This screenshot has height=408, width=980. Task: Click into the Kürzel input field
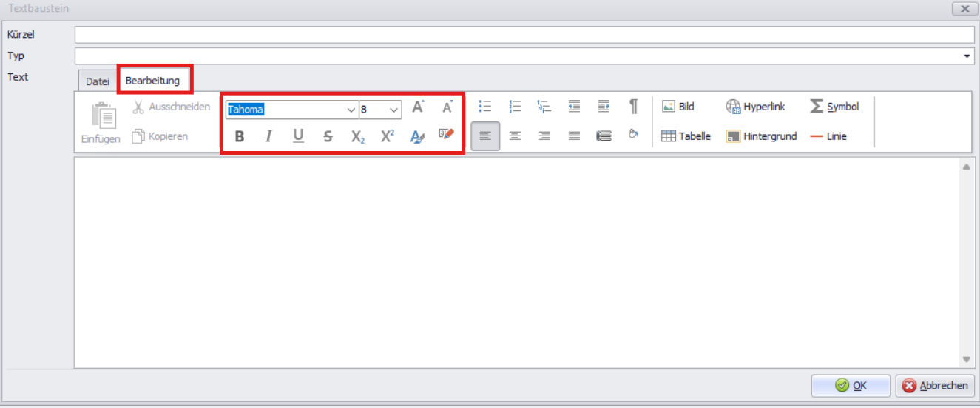click(x=524, y=35)
